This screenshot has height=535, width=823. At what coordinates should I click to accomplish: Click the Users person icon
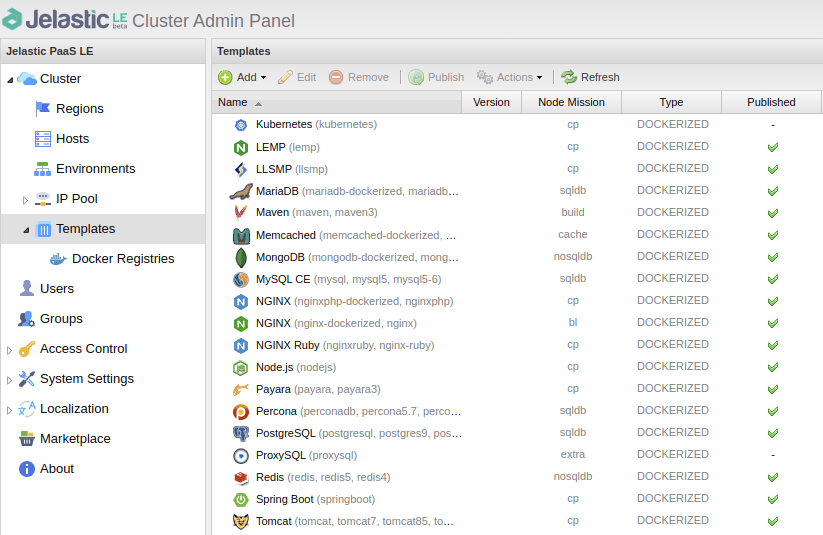point(26,288)
